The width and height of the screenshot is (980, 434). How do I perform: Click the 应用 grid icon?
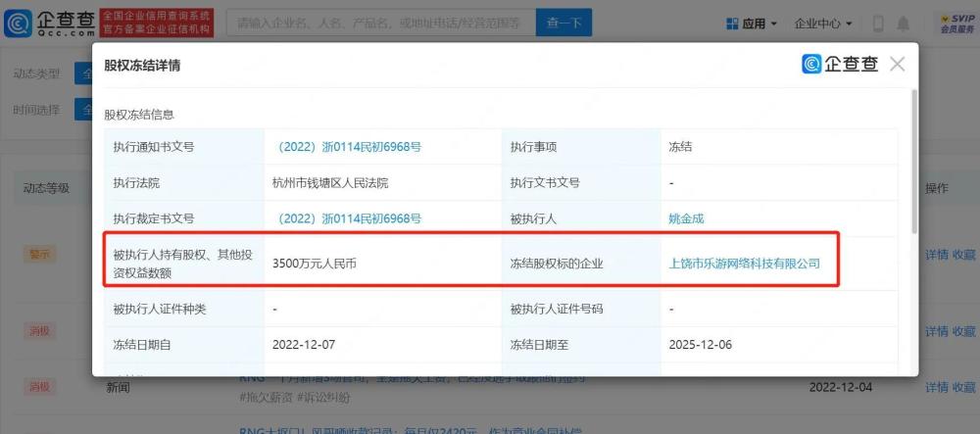tap(733, 23)
